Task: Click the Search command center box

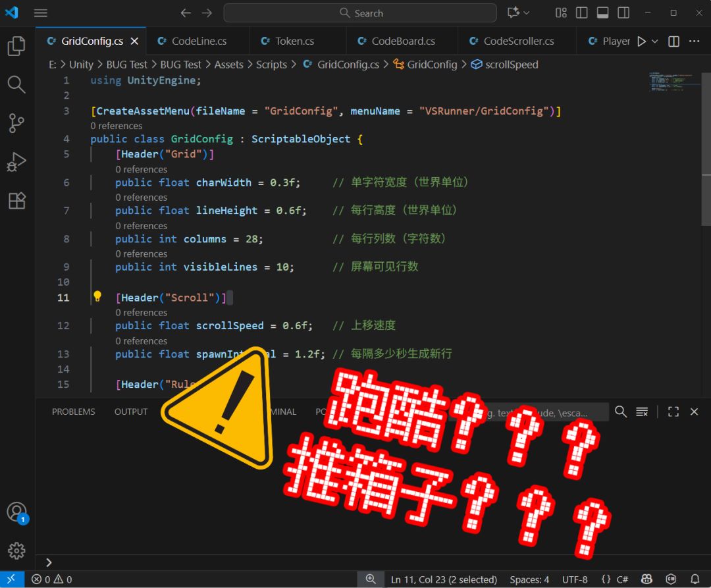Action: (360, 13)
